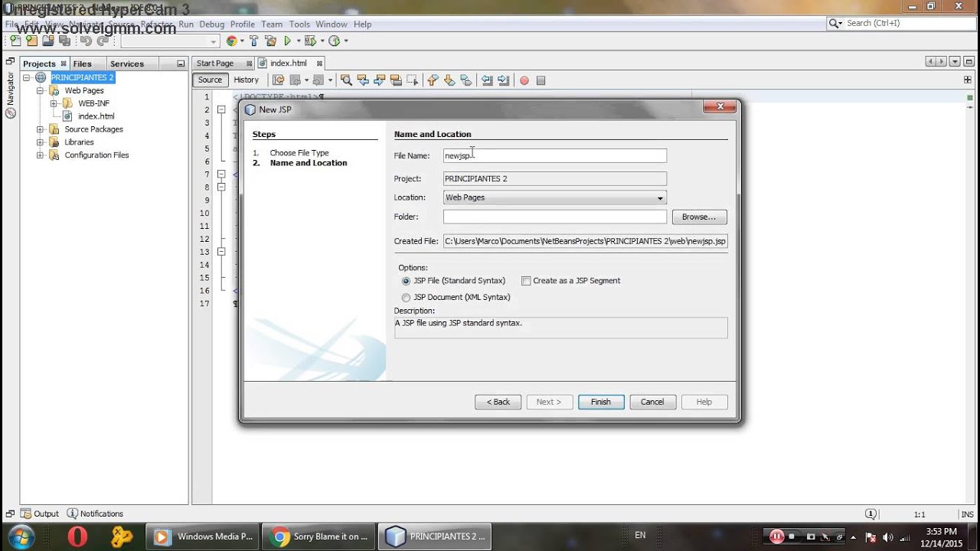Open the browser selection dropdown arrow

(242, 41)
